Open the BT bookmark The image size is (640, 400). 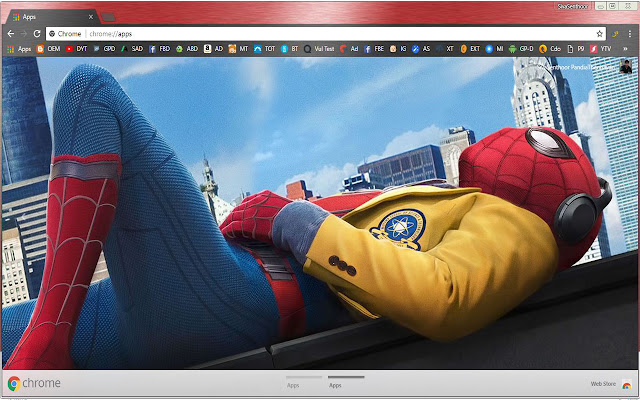coord(290,49)
